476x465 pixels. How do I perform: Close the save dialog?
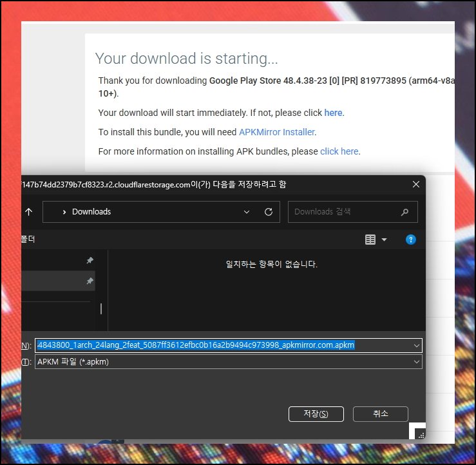pyautogui.click(x=416, y=184)
